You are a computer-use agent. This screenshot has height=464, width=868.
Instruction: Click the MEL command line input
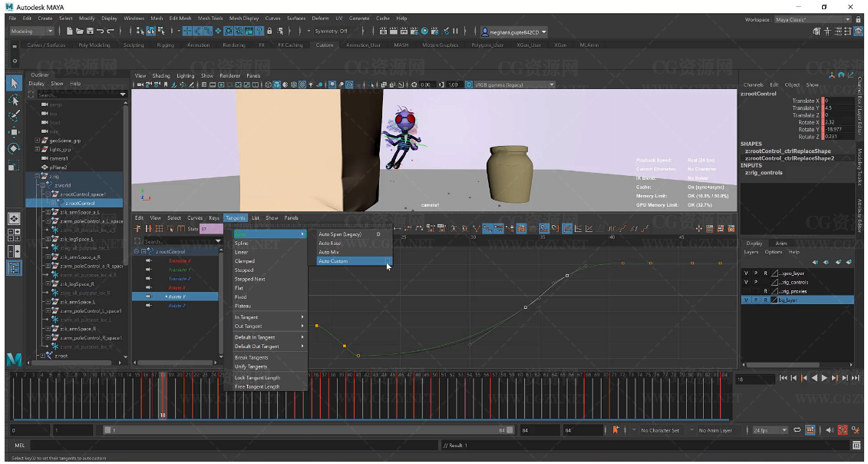tap(230, 446)
